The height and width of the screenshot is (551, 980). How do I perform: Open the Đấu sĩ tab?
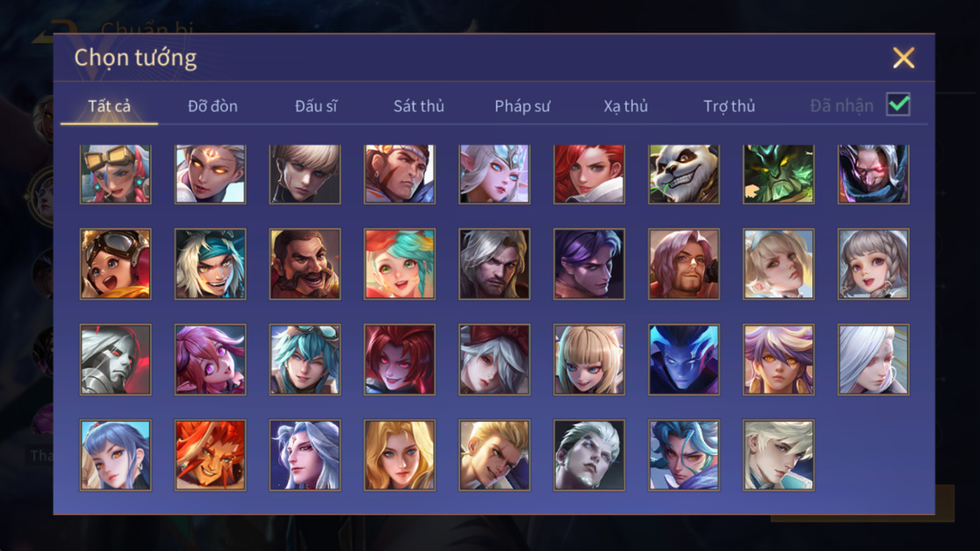(x=315, y=106)
